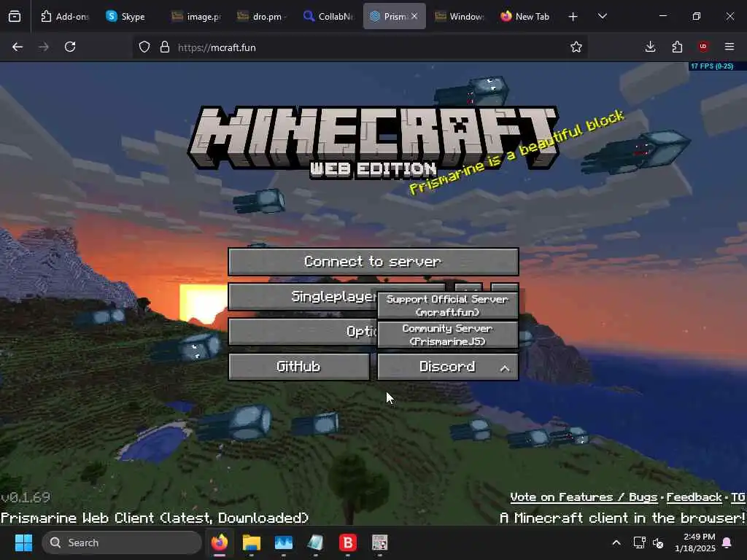Screen dimensions: 747x560
Task: Switch to the image.png tab
Action: (x=196, y=16)
